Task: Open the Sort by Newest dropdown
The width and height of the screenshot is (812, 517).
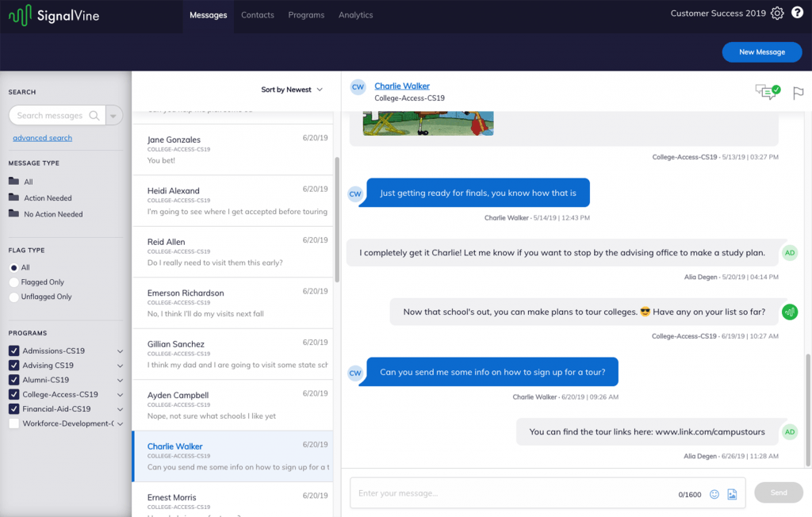Action: coord(292,90)
